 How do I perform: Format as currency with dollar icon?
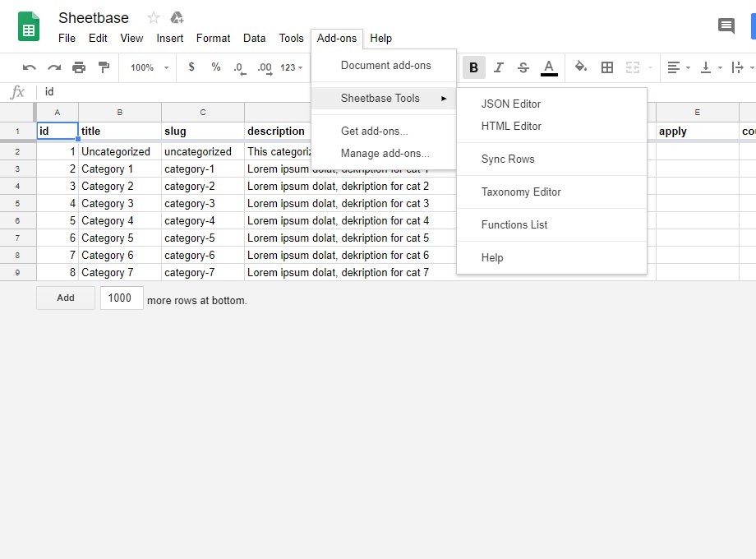(191, 67)
